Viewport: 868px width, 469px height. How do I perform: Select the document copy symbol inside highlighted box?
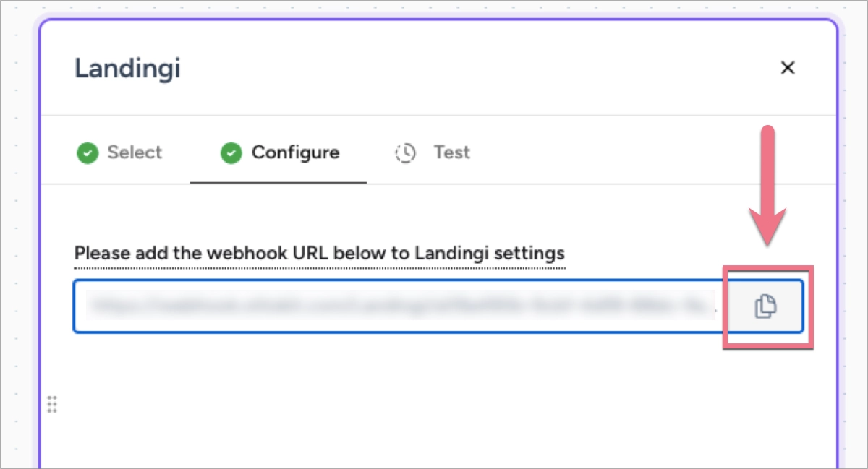[x=766, y=306]
